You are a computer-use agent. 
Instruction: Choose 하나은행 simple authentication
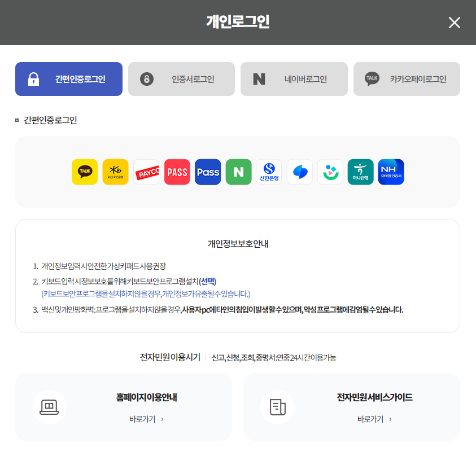tap(360, 172)
